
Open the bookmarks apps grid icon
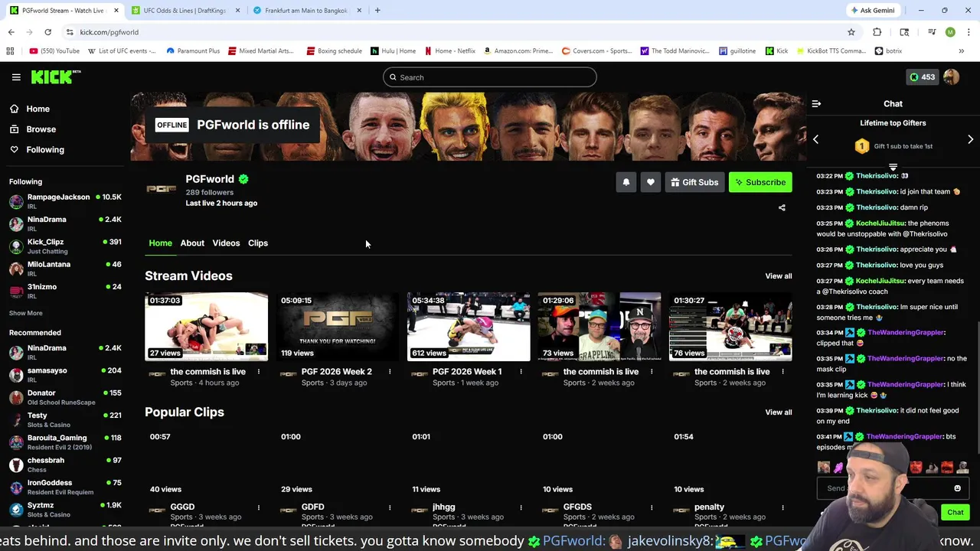pos(10,51)
